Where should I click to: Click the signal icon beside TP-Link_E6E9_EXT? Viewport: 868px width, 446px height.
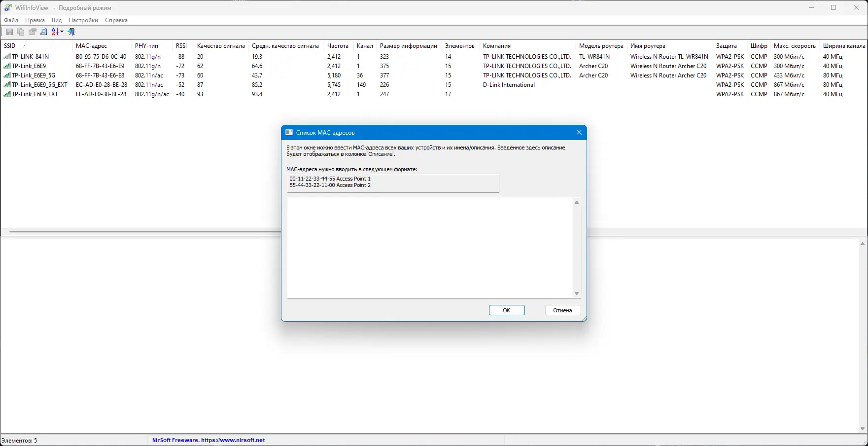coord(7,94)
